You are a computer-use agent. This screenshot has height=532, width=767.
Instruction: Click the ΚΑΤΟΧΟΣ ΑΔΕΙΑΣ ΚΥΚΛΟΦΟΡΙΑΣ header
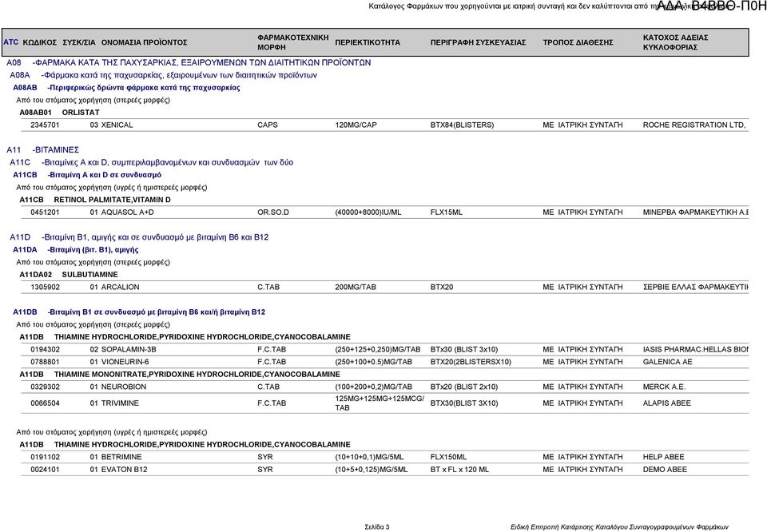point(676,42)
